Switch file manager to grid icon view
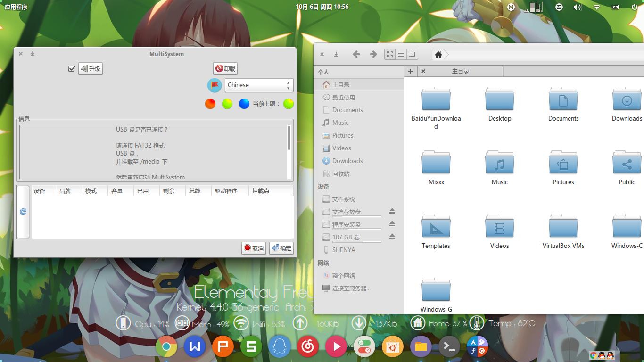 (x=389, y=54)
